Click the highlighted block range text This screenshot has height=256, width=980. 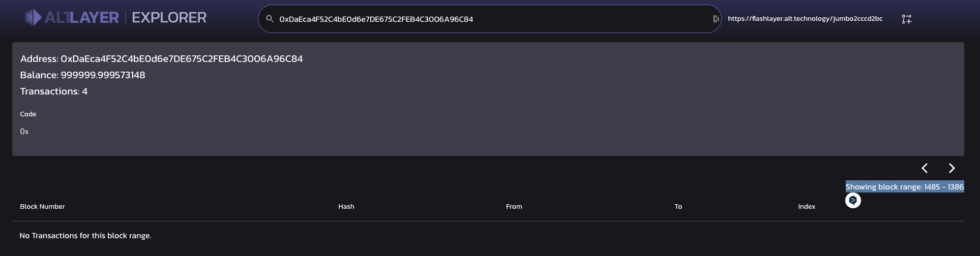pos(905,187)
